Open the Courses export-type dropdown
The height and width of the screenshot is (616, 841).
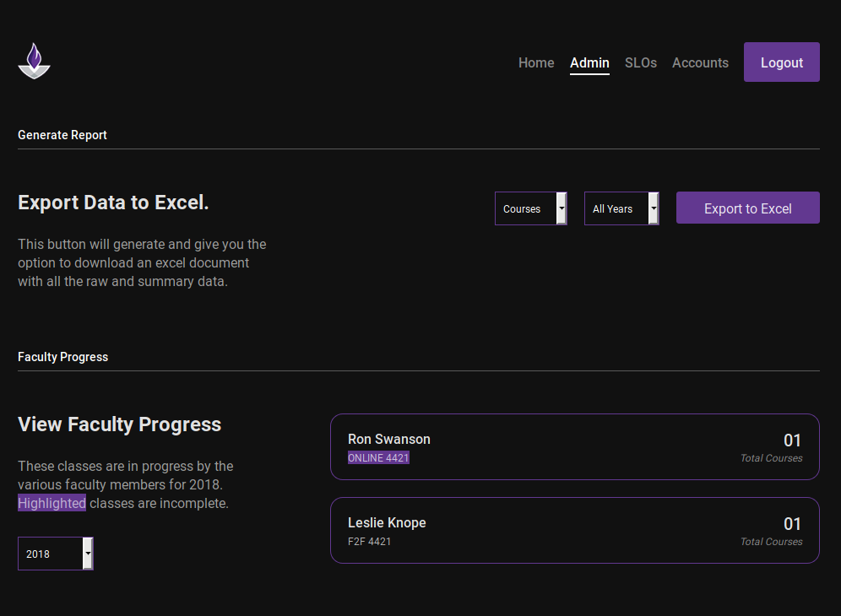[531, 208]
